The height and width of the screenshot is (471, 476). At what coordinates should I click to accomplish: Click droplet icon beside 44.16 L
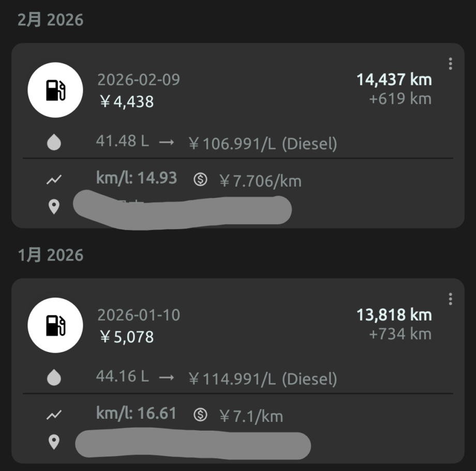coord(54,378)
